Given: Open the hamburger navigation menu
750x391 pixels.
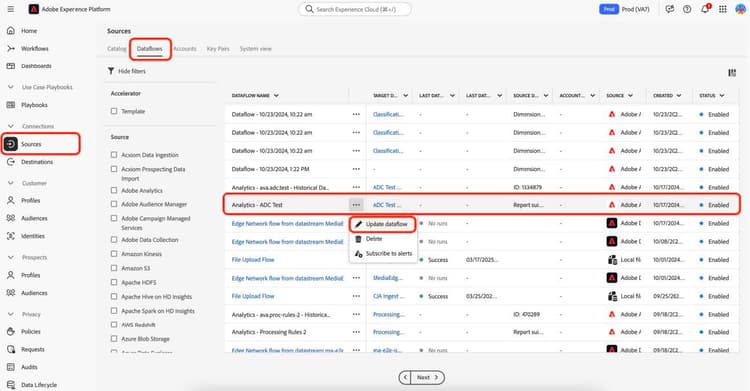Looking at the screenshot, I should coord(11,9).
